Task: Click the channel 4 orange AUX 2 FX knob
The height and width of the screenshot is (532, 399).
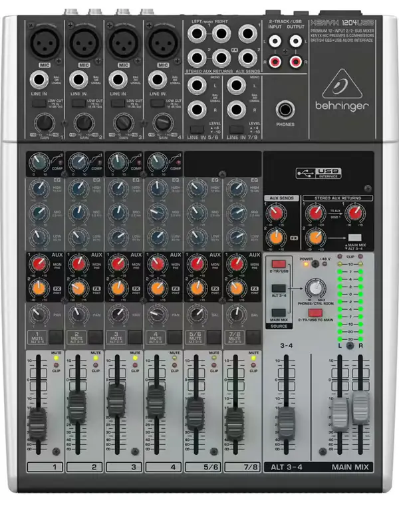Action: pyautogui.click(x=158, y=289)
